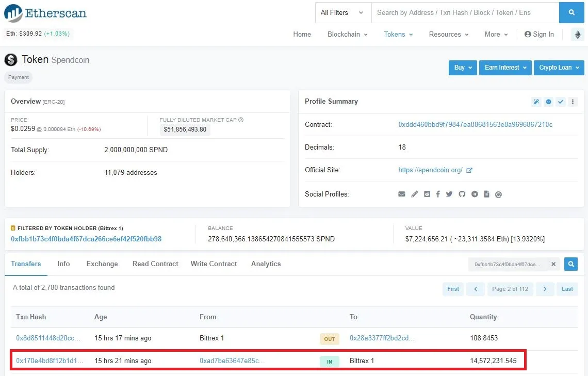Open the Twitter social profile icon

(449, 194)
